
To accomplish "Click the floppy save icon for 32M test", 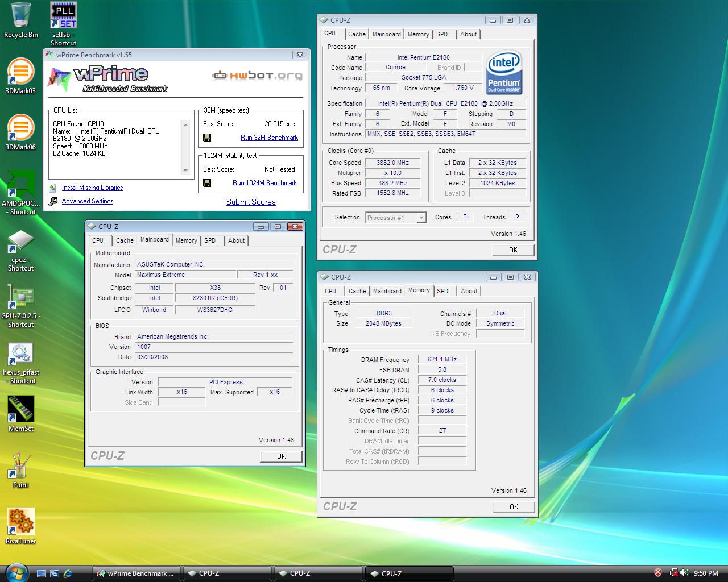I will [x=207, y=138].
